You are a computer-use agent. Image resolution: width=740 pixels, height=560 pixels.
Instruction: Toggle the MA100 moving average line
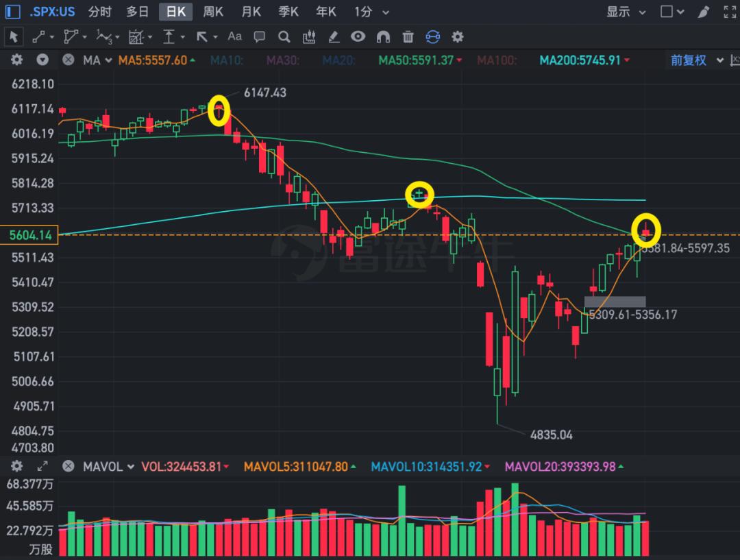[497, 60]
